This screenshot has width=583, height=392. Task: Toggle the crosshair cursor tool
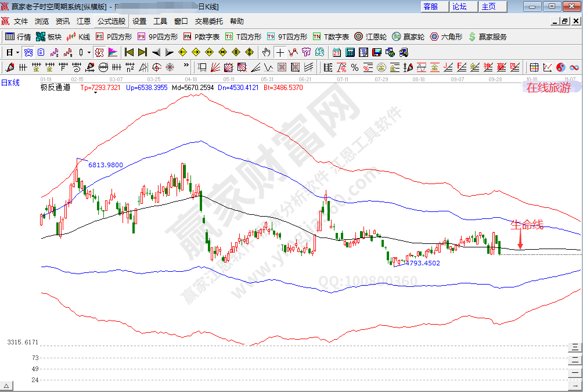click(280, 52)
